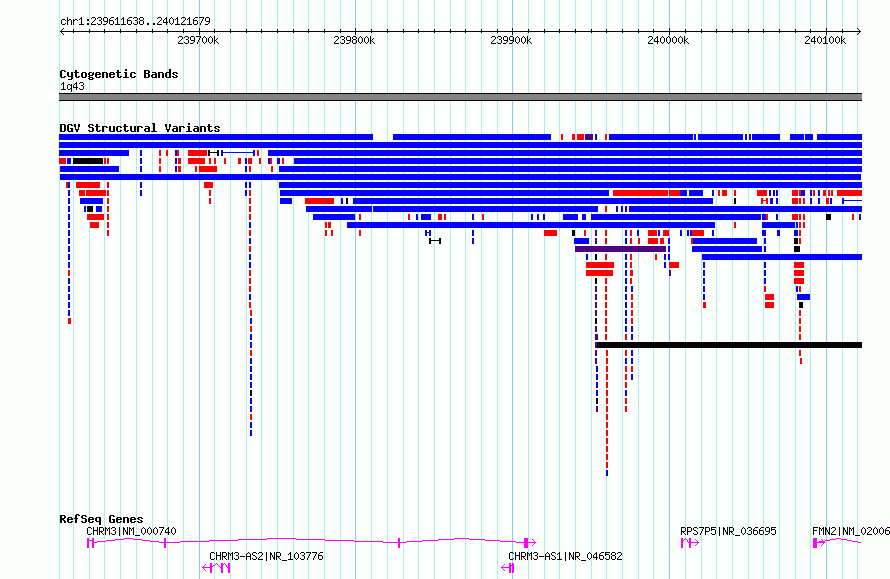Click the CHRM3-AS2|NR_103776 gene label

pos(266,556)
